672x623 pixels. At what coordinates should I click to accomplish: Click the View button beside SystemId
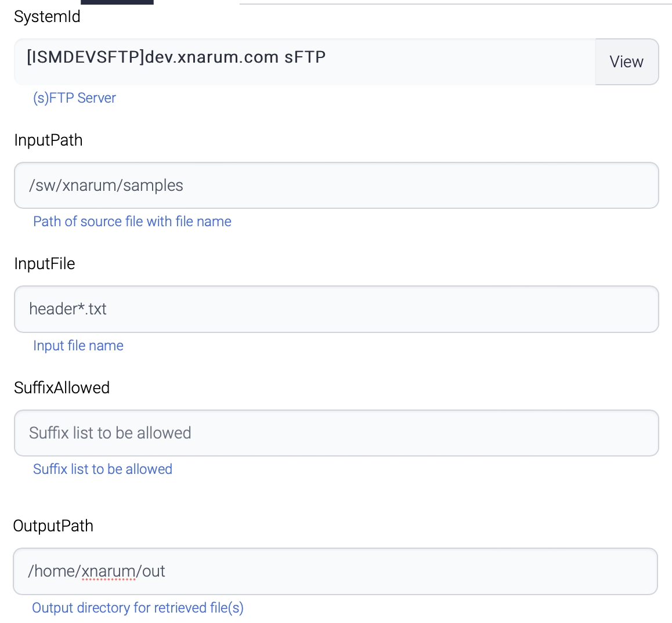626,62
